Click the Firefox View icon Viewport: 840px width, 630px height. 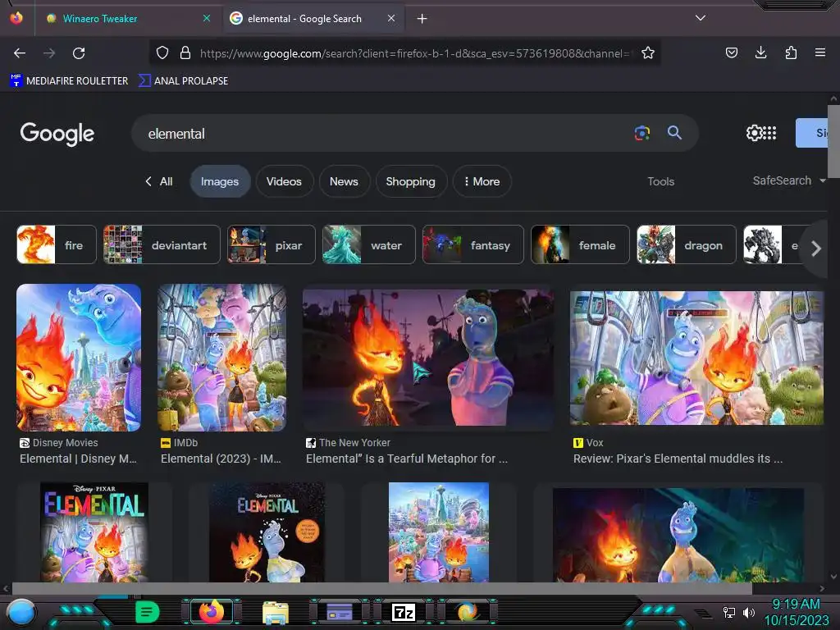(16, 18)
